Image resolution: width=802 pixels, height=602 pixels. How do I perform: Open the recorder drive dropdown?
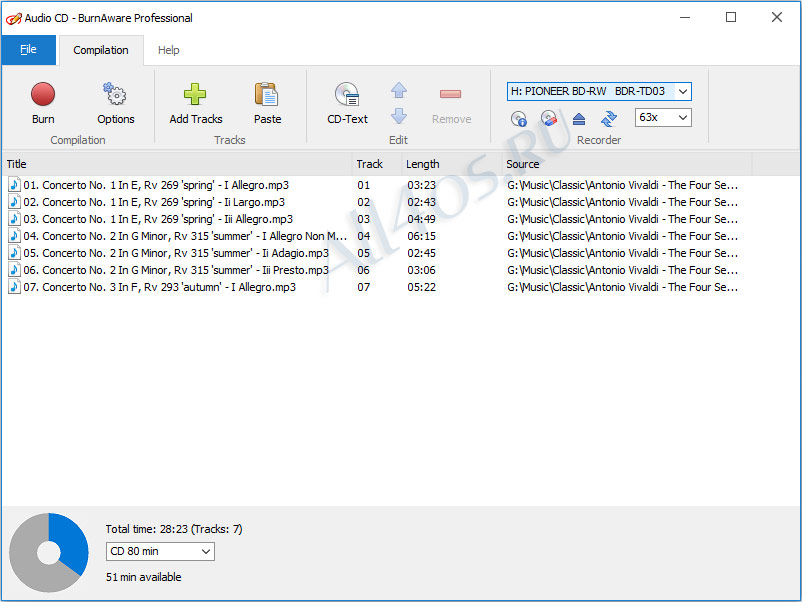682,92
